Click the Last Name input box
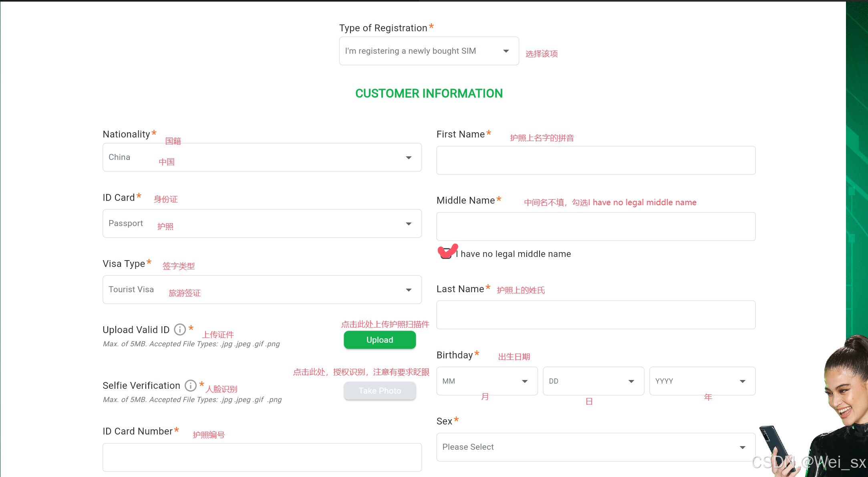Screen dimensions: 868x477 tap(596, 315)
